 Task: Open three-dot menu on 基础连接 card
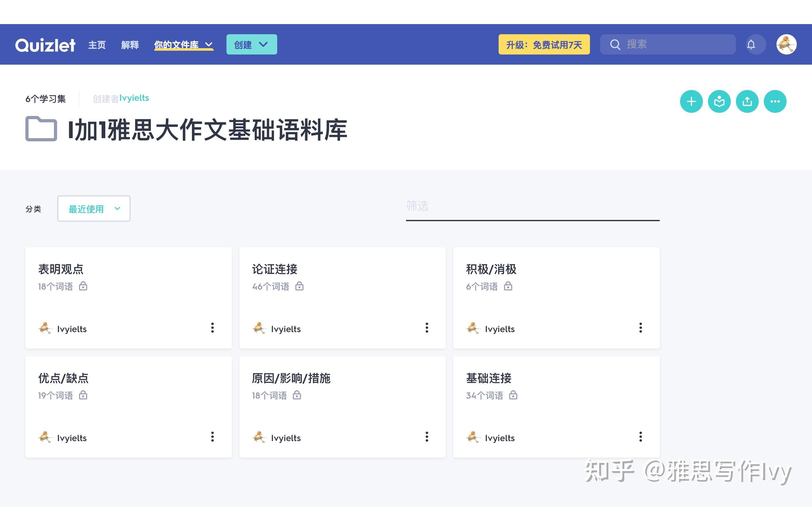click(640, 437)
